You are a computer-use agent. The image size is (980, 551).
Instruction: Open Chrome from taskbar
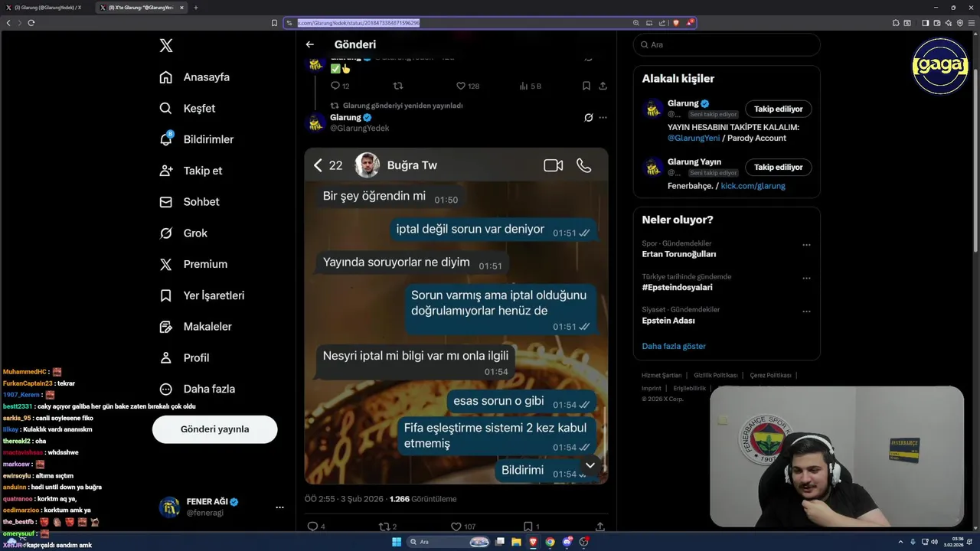(550, 542)
